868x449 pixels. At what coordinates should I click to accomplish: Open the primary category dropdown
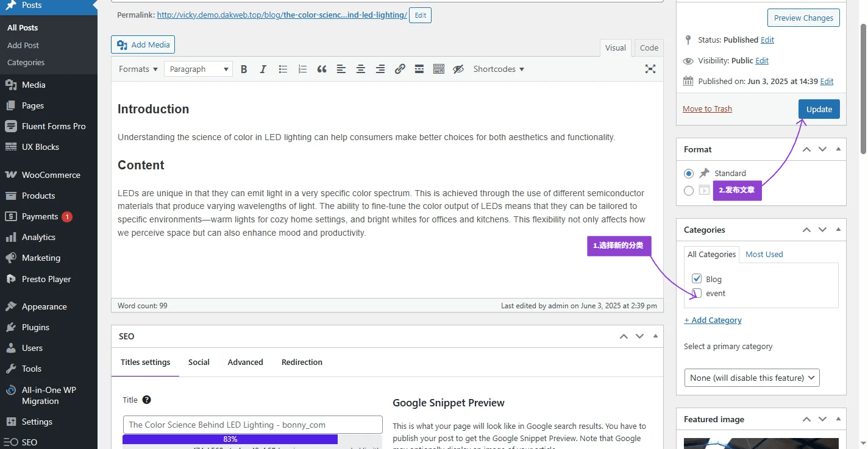pos(752,378)
